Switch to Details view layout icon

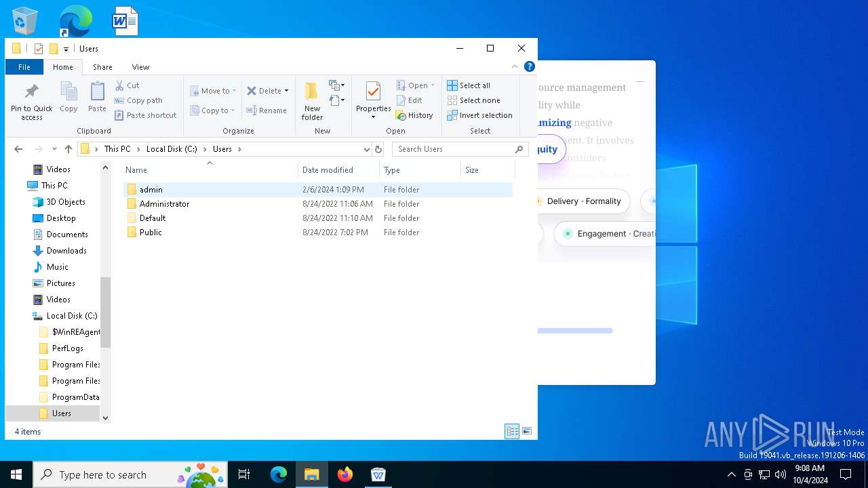512,431
